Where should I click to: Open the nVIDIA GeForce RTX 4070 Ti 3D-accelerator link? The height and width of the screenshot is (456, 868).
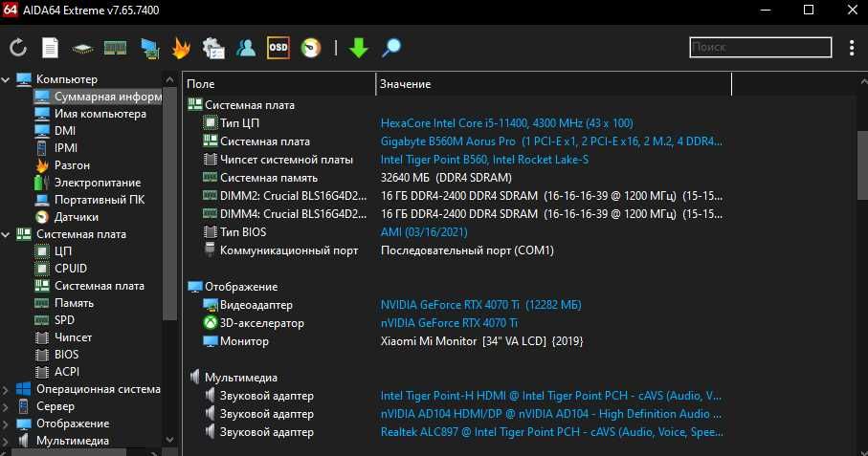(450, 323)
